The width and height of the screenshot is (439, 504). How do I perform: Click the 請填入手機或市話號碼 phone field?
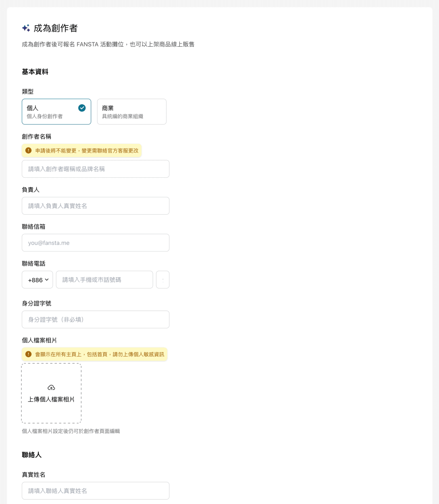(104, 280)
